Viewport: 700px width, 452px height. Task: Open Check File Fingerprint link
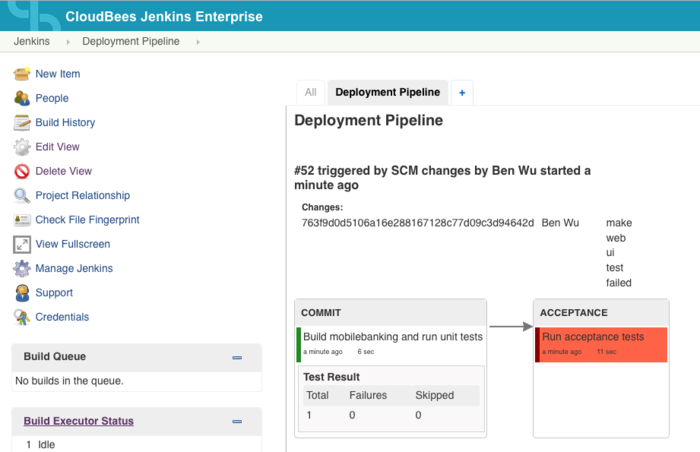coord(87,220)
